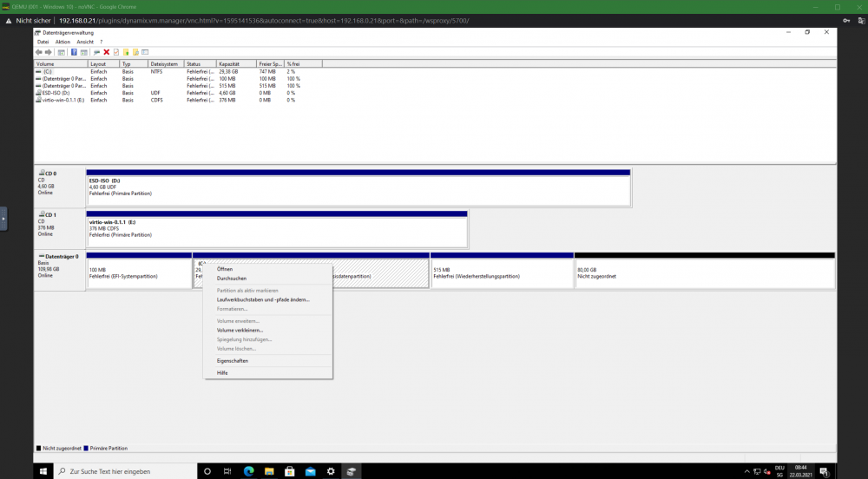Image resolution: width=868 pixels, height=479 pixels.
Task: Launch Microsoft Edge from the taskbar
Action: click(x=248, y=471)
